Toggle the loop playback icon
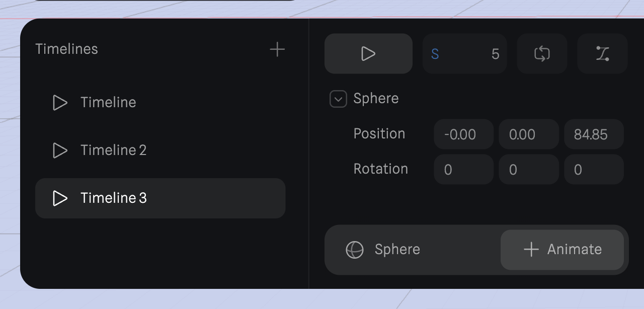This screenshot has height=309, width=644. 542,54
